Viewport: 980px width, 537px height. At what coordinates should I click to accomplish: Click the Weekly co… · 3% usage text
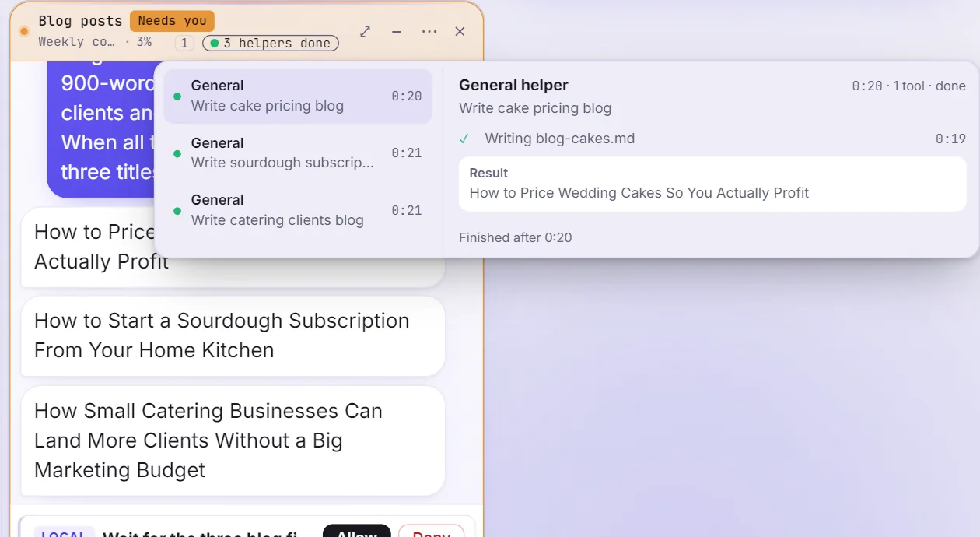click(x=95, y=42)
